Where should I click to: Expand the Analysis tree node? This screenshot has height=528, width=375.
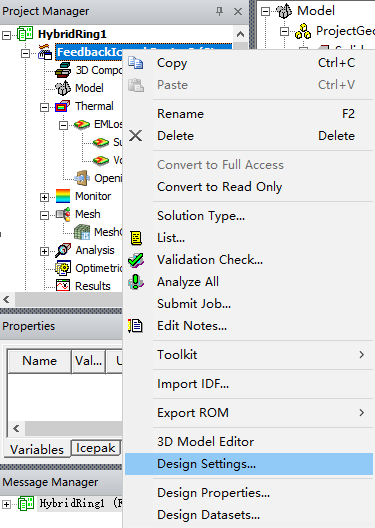(x=44, y=251)
